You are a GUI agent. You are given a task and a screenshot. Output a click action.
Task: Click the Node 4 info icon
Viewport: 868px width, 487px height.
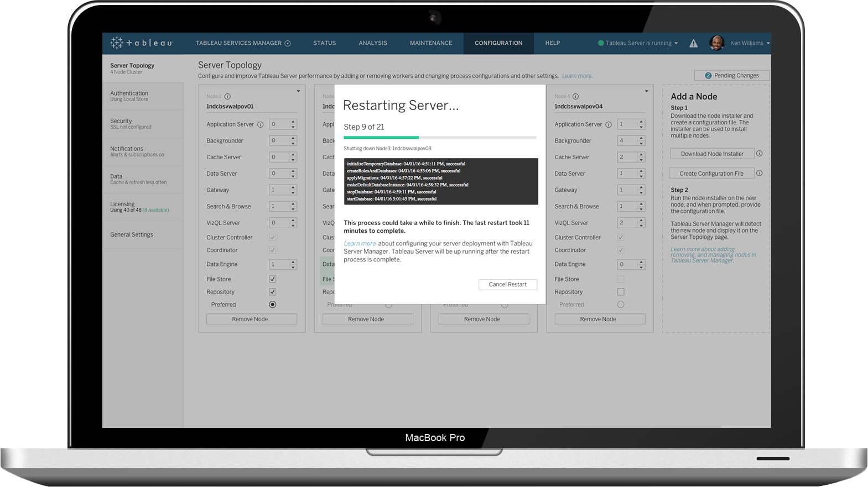575,96
